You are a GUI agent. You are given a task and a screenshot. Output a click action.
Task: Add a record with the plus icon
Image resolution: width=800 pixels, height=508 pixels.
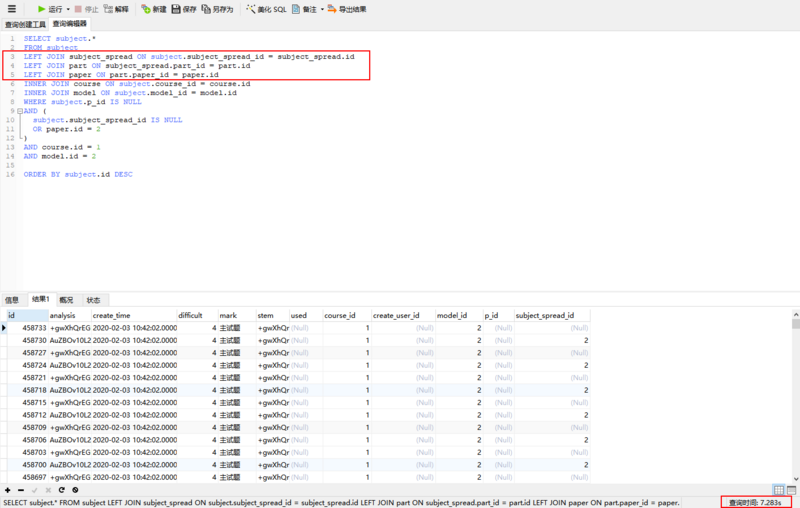coord(8,490)
